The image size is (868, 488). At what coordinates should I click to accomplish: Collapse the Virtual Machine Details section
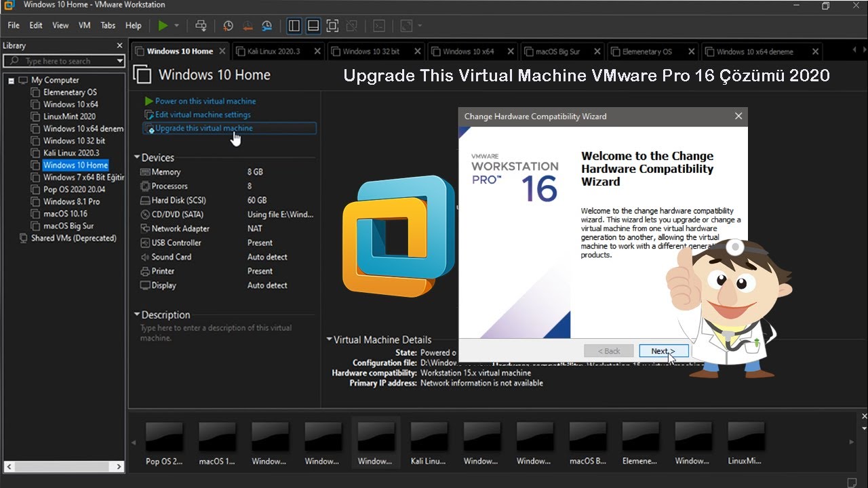point(330,340)
